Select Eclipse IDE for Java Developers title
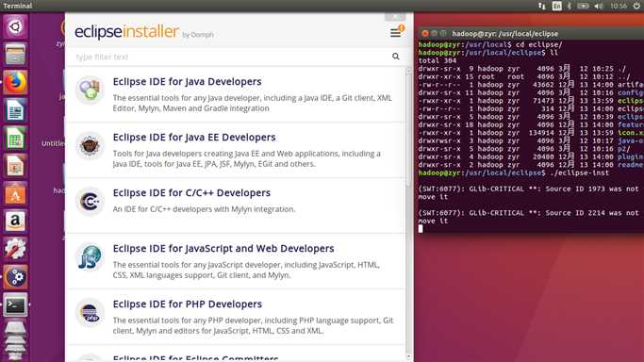The height and width of the screenshot is (362, 644). point(188,81)
